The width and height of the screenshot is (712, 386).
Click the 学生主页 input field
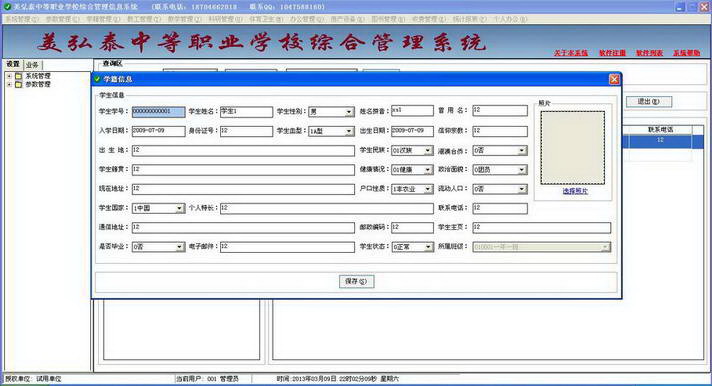(542, 228)
